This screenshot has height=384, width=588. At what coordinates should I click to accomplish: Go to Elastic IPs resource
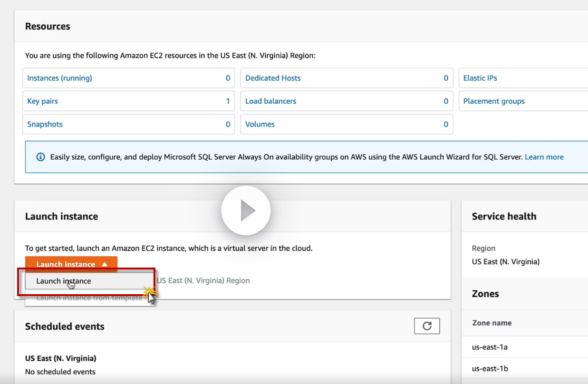[480, 78]
